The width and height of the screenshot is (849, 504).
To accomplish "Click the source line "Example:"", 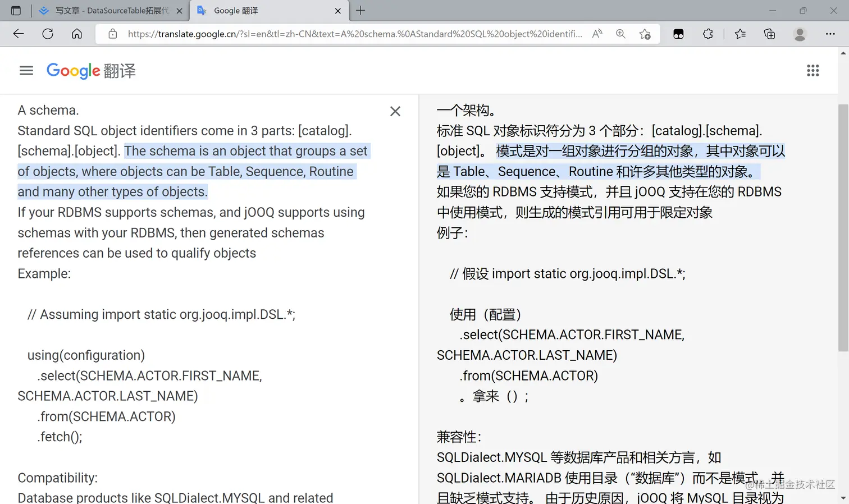I will [x=44, y=273].
